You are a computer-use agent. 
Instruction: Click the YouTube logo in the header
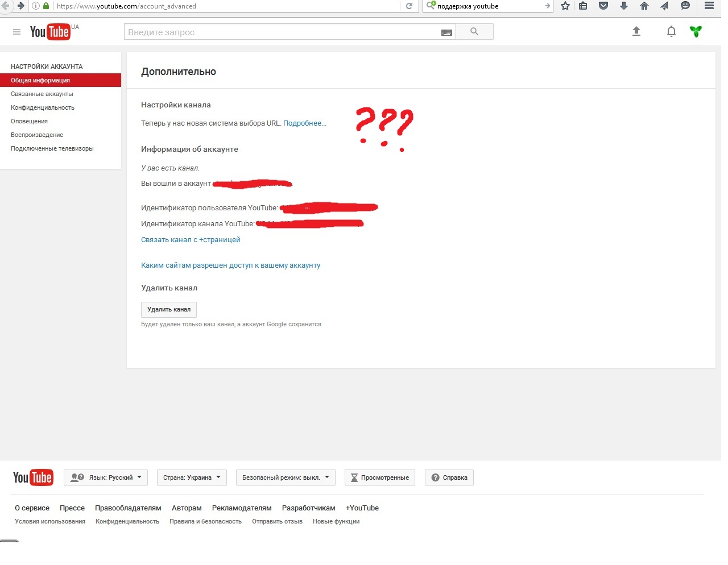[50, 32]
